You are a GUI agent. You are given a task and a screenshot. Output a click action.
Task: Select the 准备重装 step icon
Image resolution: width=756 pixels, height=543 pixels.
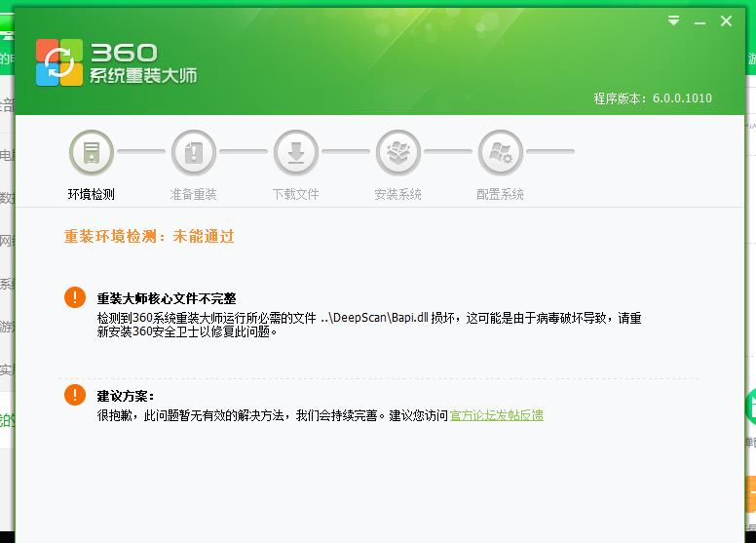194,152
